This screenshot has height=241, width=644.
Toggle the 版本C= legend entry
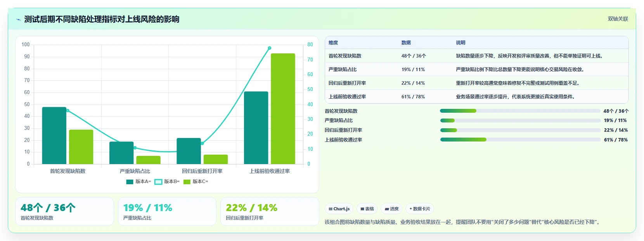coord(196,182)
